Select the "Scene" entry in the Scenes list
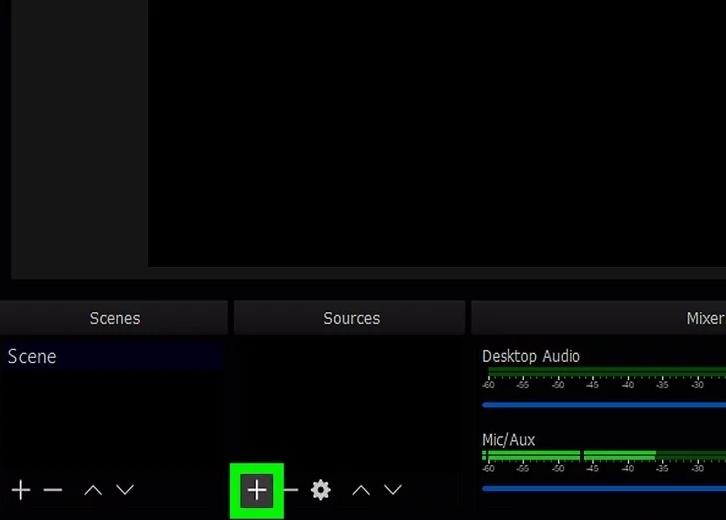The width and height of the screenshot is (726, 520). (113, 356)
